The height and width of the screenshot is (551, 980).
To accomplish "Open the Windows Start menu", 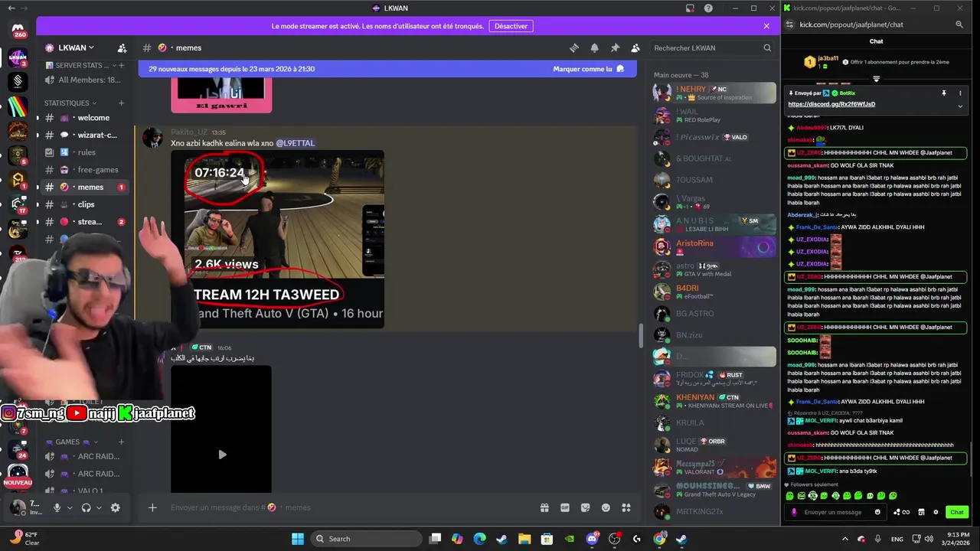I will point(298,539).
